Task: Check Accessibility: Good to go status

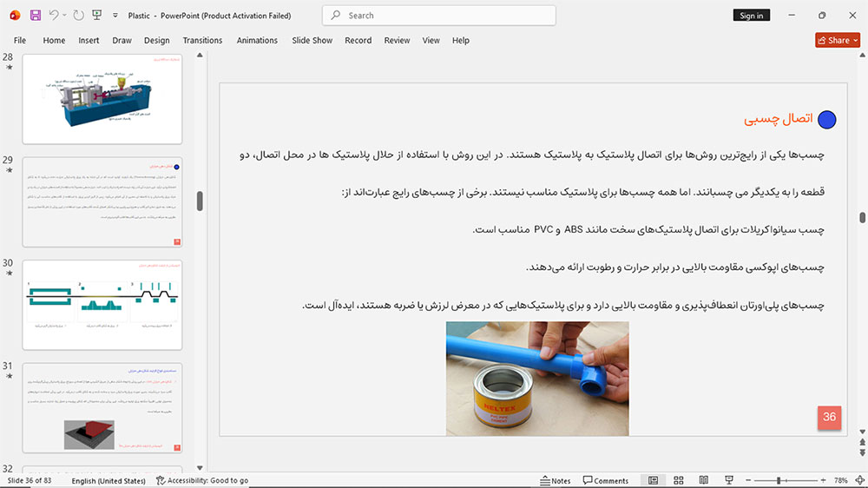Action: pyautogui.click(x=202, y=480)
